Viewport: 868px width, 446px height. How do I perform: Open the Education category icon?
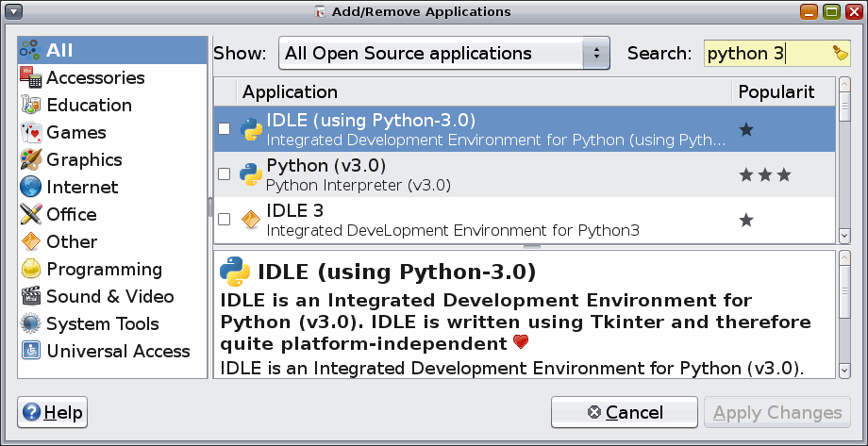pos(31,106)
